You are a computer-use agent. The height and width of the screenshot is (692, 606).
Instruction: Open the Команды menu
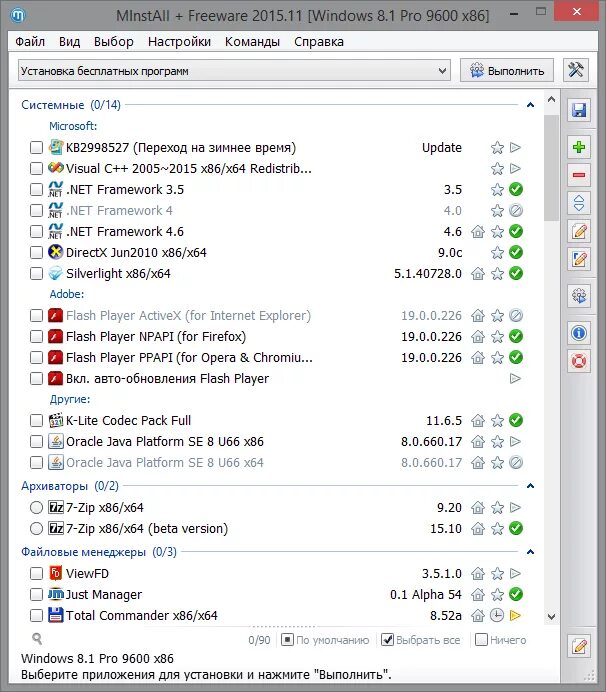(x=252, y=41)
